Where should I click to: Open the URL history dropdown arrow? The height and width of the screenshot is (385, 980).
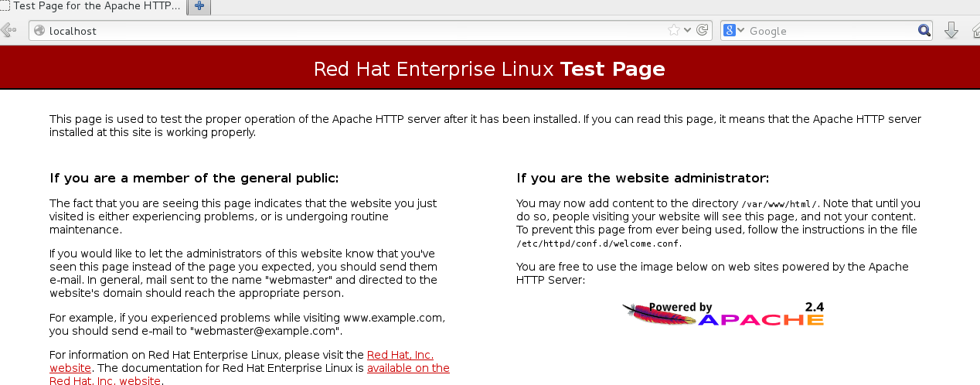pyautogui.click(x=688, y=31)
